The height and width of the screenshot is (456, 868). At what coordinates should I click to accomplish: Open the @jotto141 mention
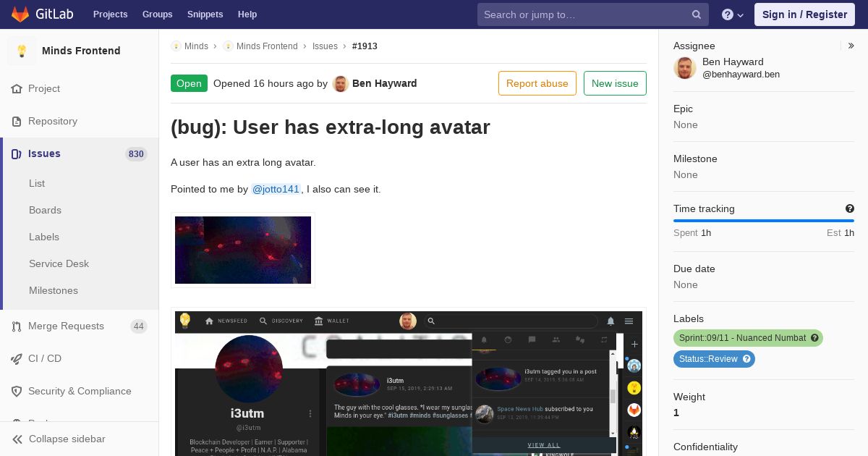(x=276, y=189)
